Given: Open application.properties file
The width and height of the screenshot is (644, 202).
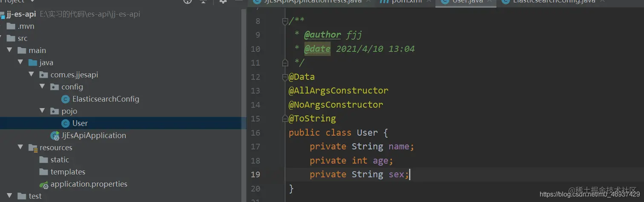Looking at the screenshot, I should [x=89, y=185].
